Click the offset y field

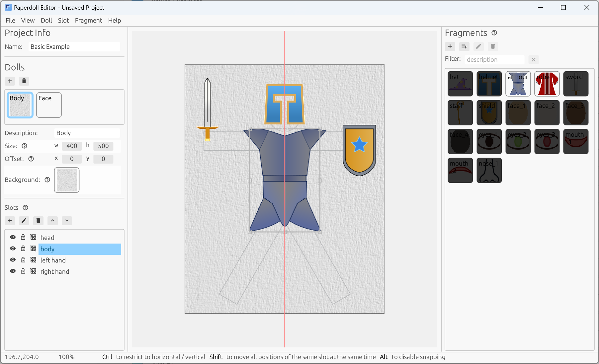(103, 159)
